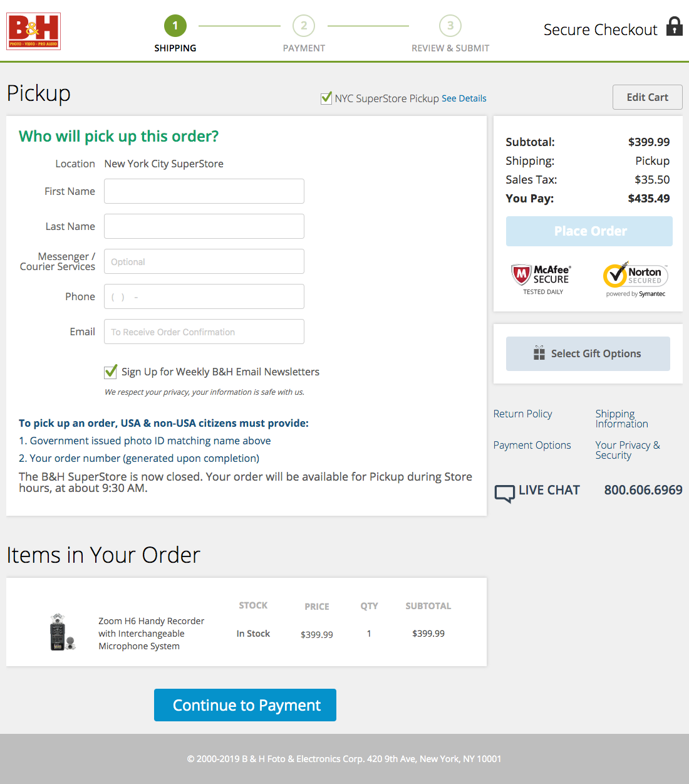Open the Live Chat speech bubble icon

[x=504, y=493]
